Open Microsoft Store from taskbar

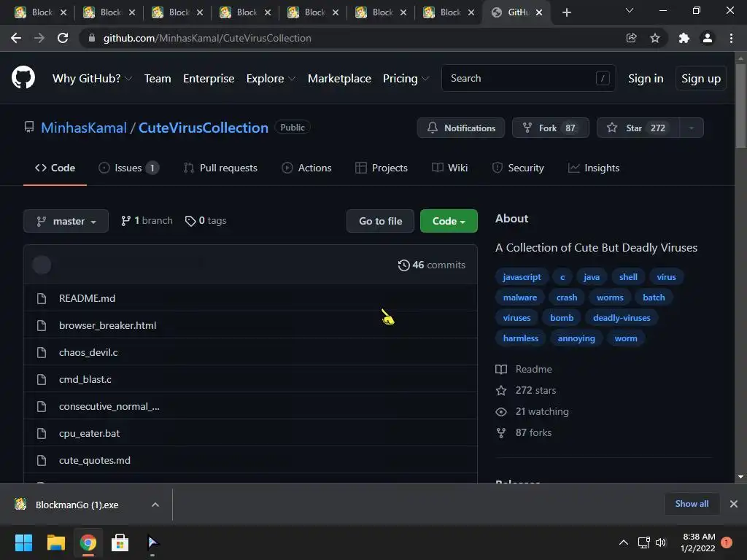click(x=120, y=542)
